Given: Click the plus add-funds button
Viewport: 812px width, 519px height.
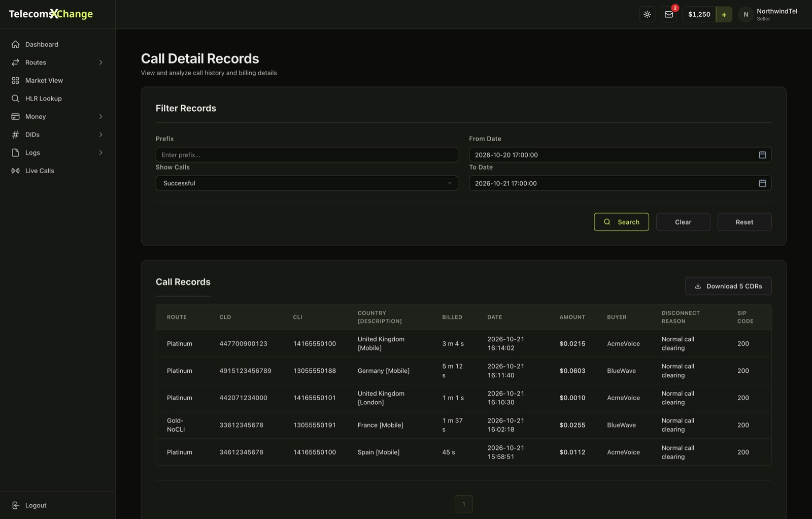Looking at the screenshot, I should click(724, 14).
